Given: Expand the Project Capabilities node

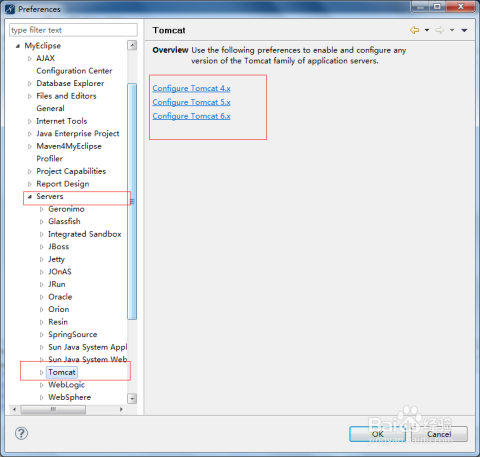Looking at the screenshot, I should (x=30, y=172).
